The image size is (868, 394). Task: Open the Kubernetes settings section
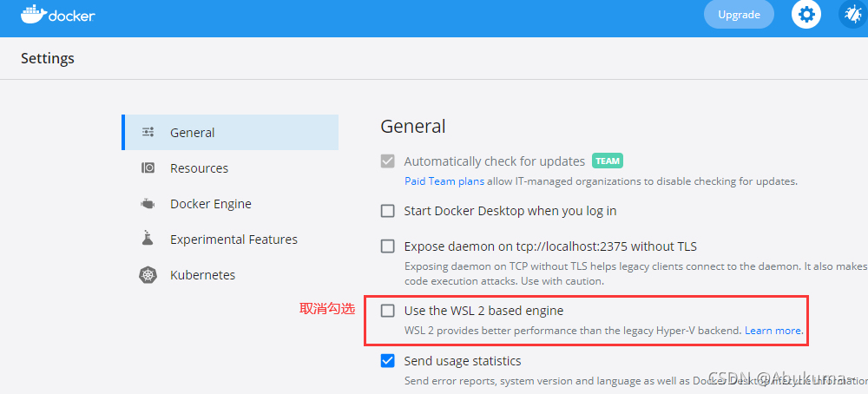click(x=230, y=274)
